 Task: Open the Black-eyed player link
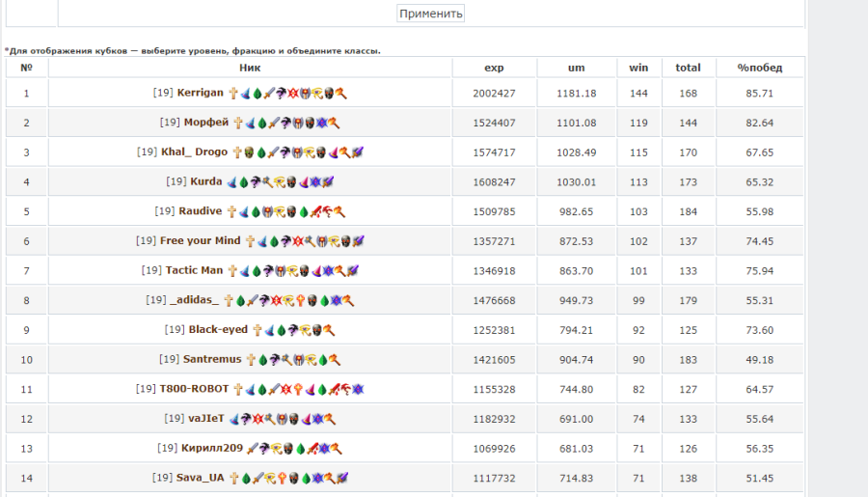pos(218,329)
